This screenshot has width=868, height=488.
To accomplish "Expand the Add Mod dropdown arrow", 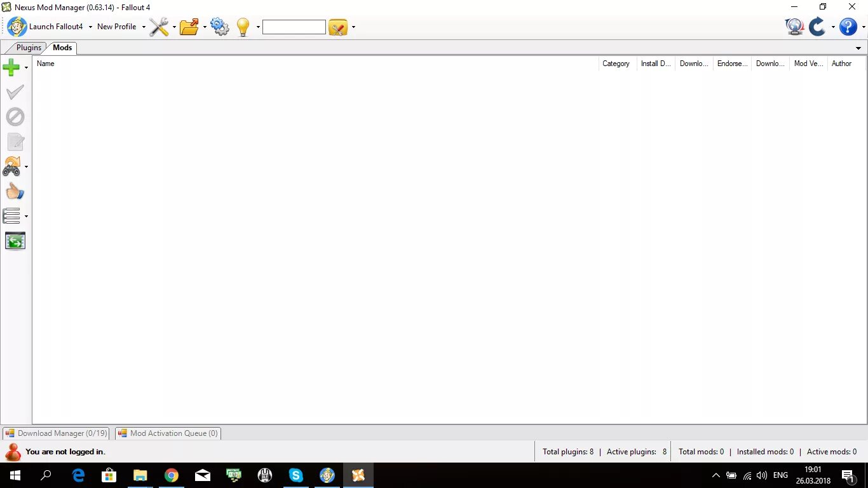I will coord(26,68).
